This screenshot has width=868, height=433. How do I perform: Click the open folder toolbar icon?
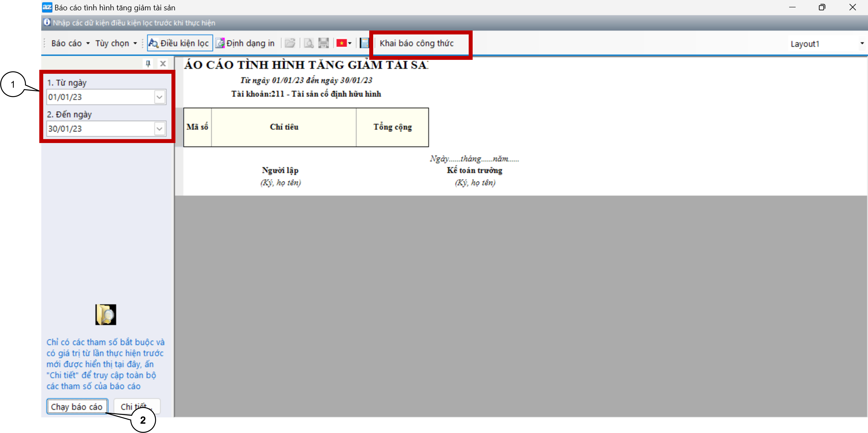290,43
